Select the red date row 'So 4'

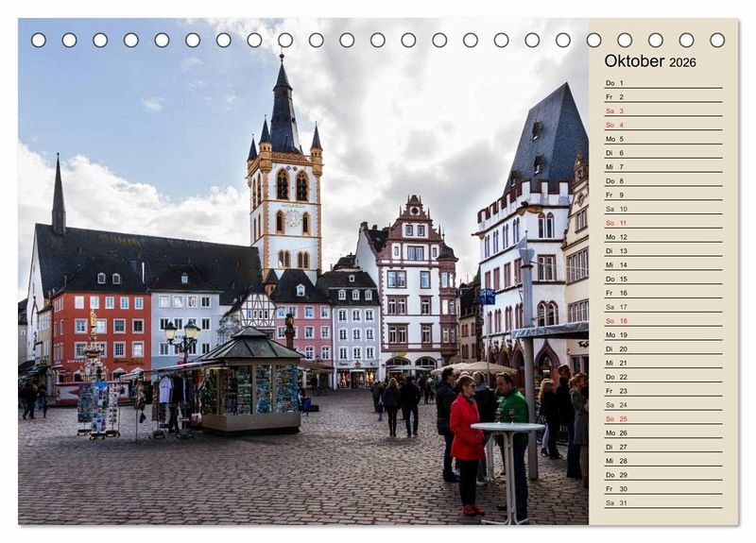(x=663, y=125)
